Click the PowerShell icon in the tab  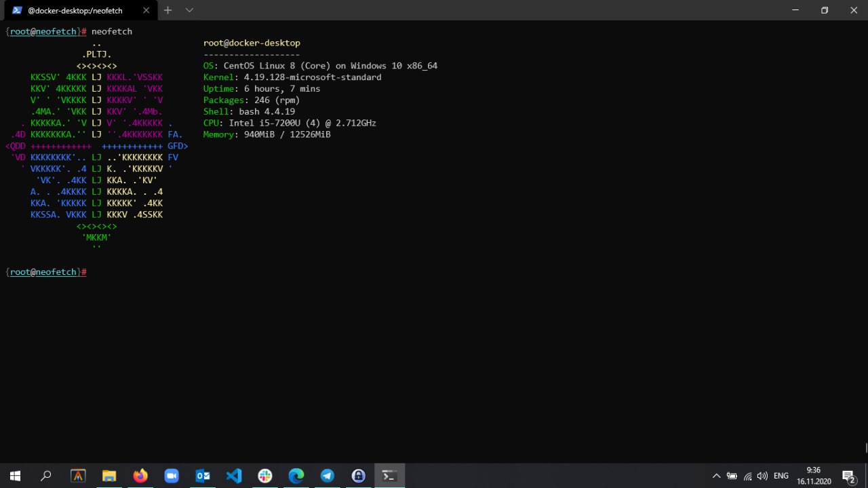17,10
